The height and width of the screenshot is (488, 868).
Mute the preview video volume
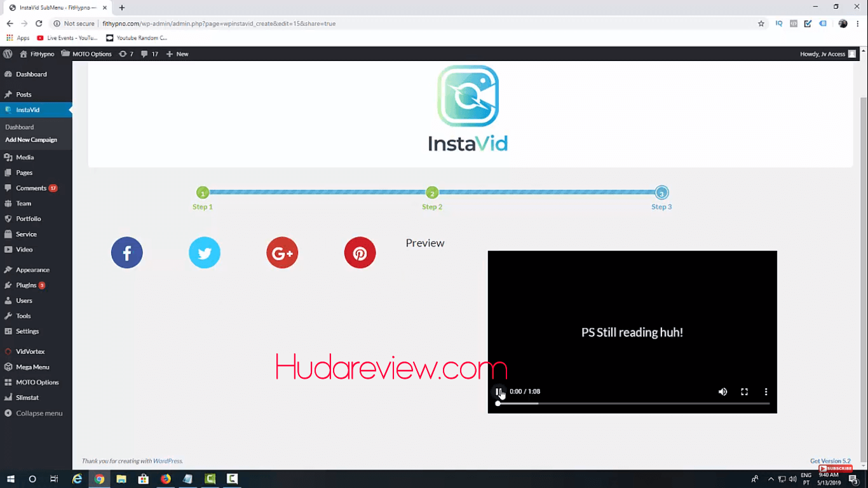tap(722, 392)
